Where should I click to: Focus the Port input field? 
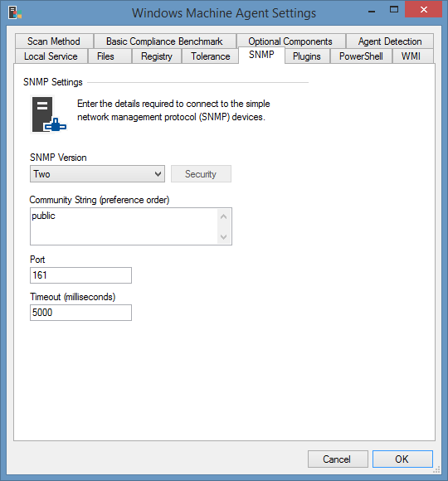(80, 275)
